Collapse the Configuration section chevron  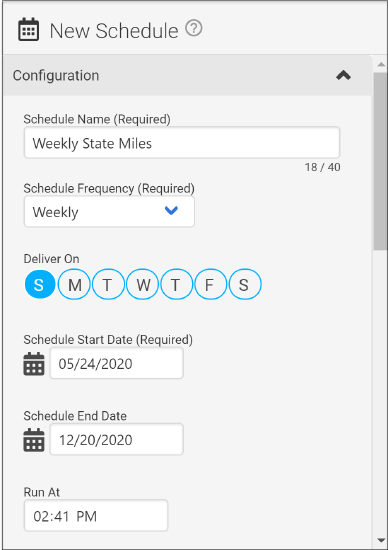click(x=343, y=75)
